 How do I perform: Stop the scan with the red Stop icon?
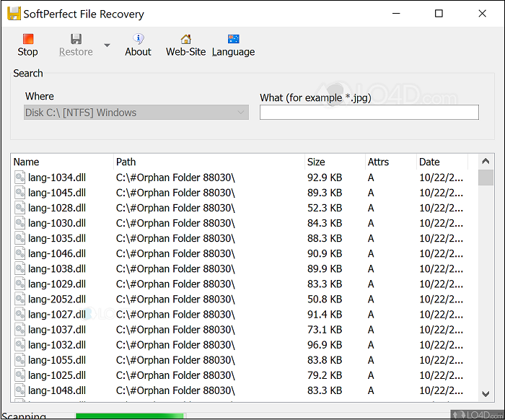point(28,39)
